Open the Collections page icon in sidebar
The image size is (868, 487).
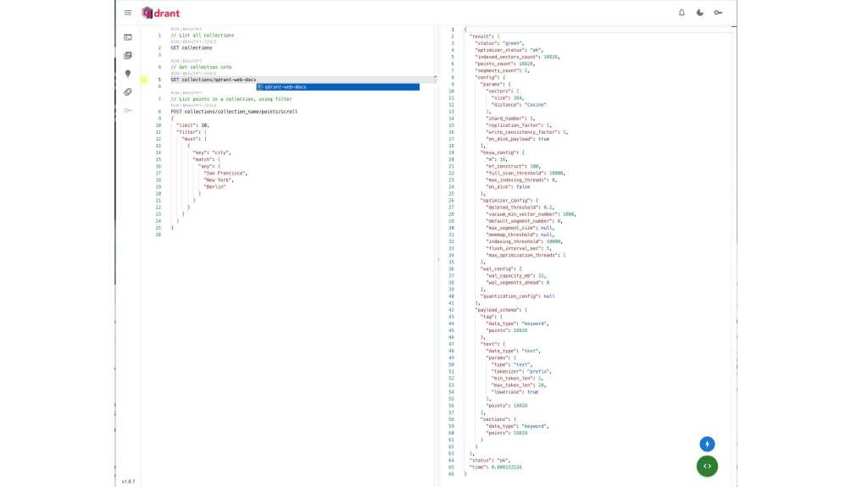coord(128,56)
